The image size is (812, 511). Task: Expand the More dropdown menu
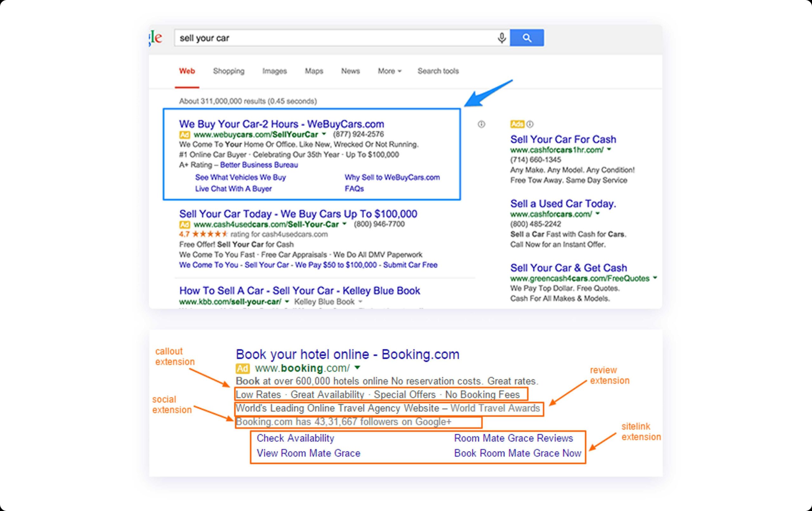[389, 71]
